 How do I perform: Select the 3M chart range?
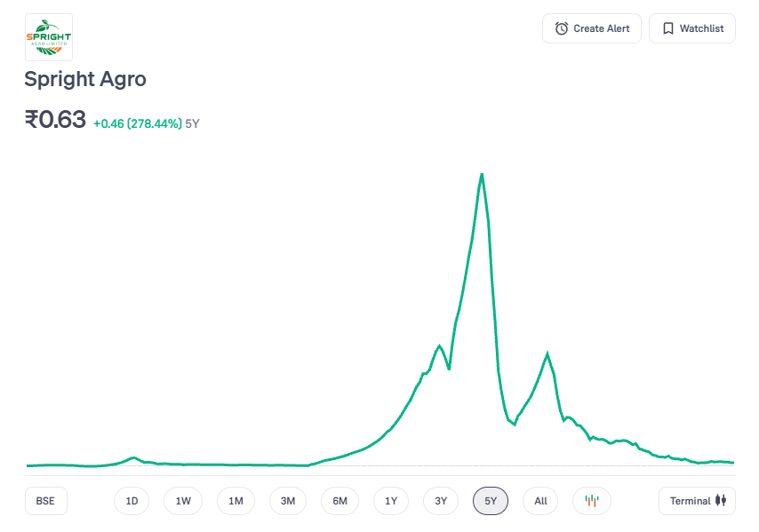[x=288, y=501]
